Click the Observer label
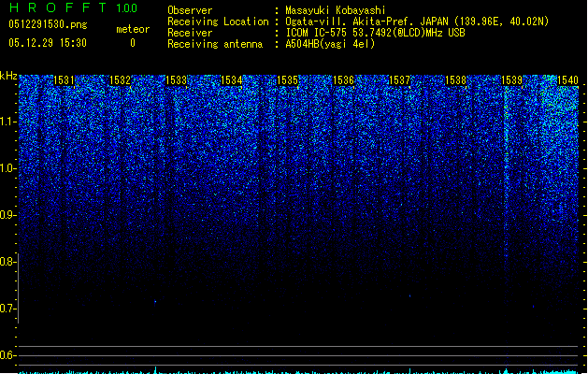This screenshot has height=374, width=588. point(190,10)
